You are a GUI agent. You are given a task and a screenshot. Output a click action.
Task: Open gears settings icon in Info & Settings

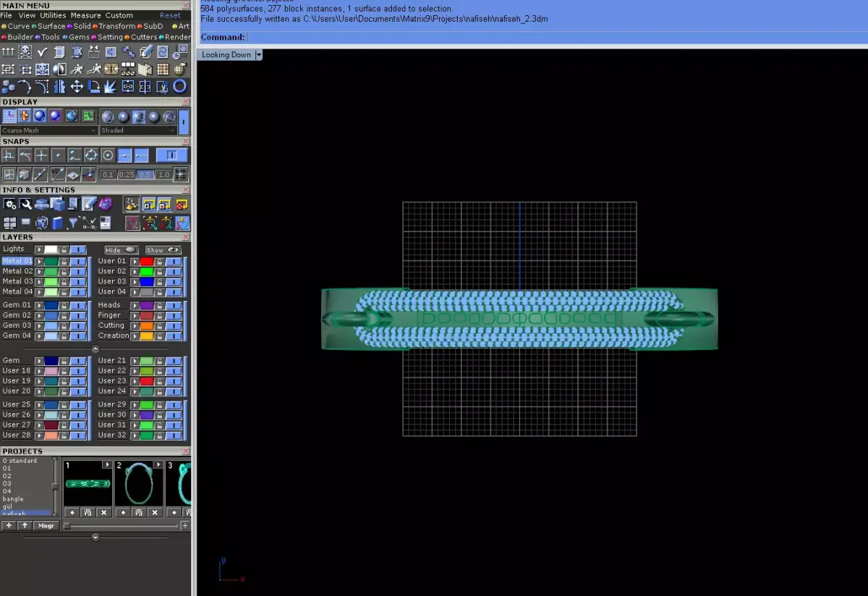tap(10, 204)
